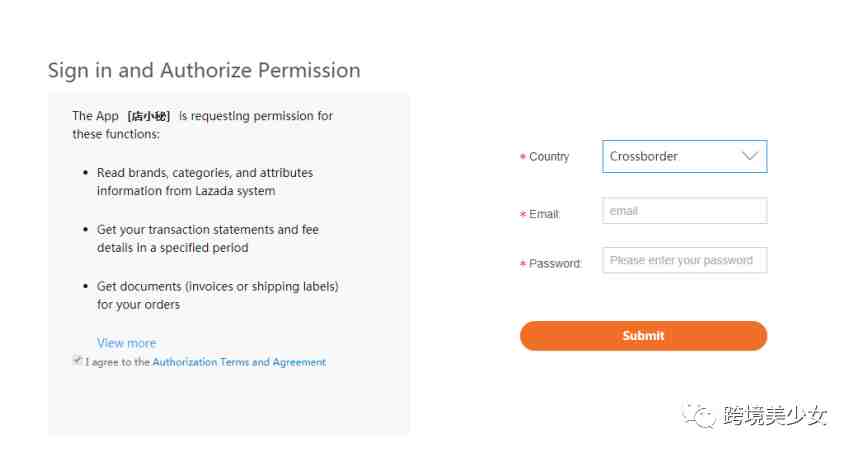855x453 pixels.
Task: Click the orange Submit button
Action: click(x=643, y=336)
